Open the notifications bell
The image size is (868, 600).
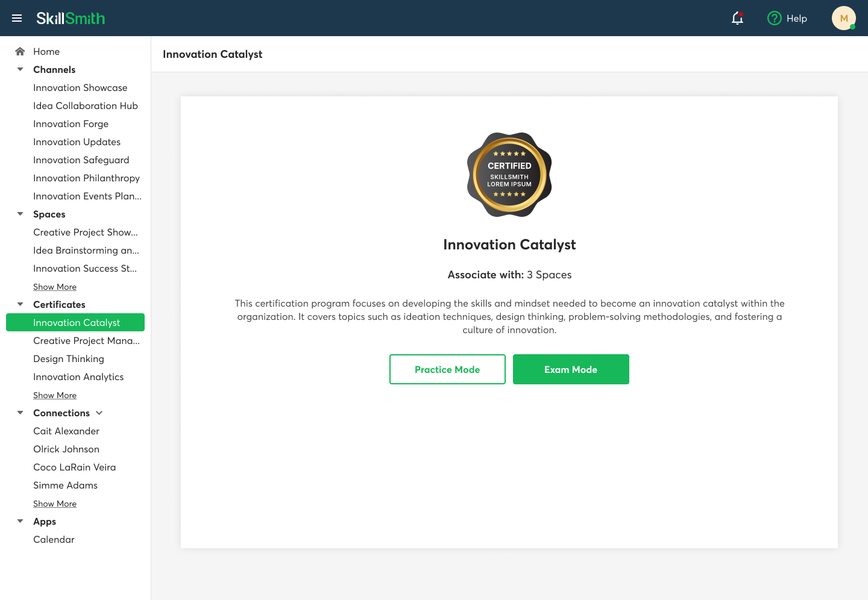click(x=737, y=18)
